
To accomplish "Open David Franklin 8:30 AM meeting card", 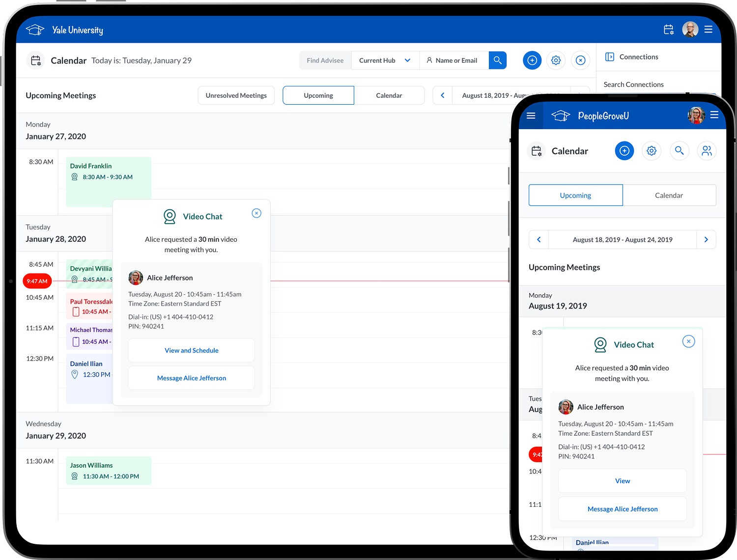I will click(x=108, y=172).
